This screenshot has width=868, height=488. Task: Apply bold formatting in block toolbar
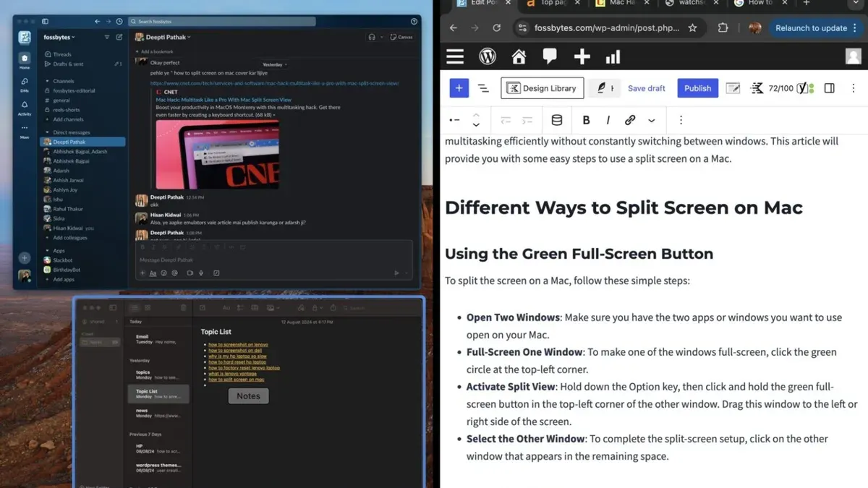tap(586, 120)
